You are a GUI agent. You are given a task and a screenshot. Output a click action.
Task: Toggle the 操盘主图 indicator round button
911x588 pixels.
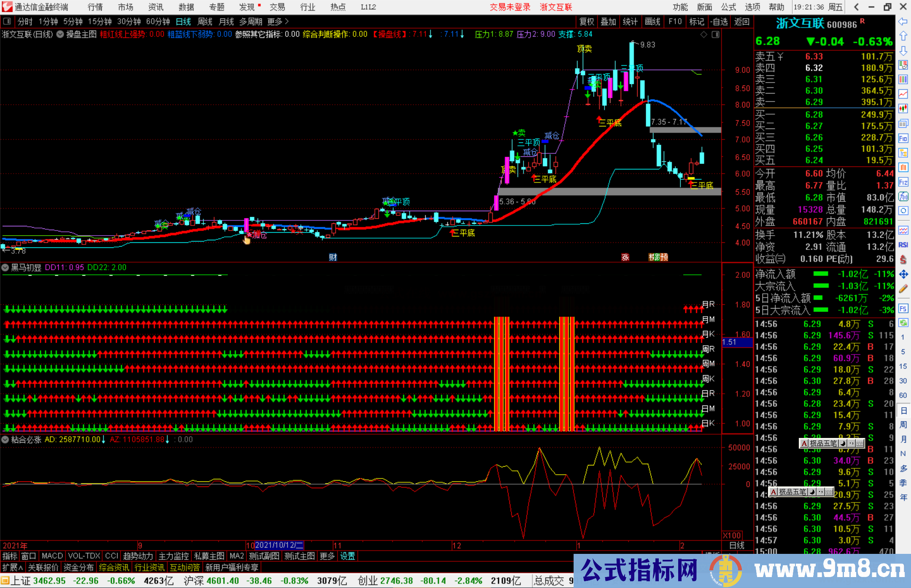(x=60, y=34)
